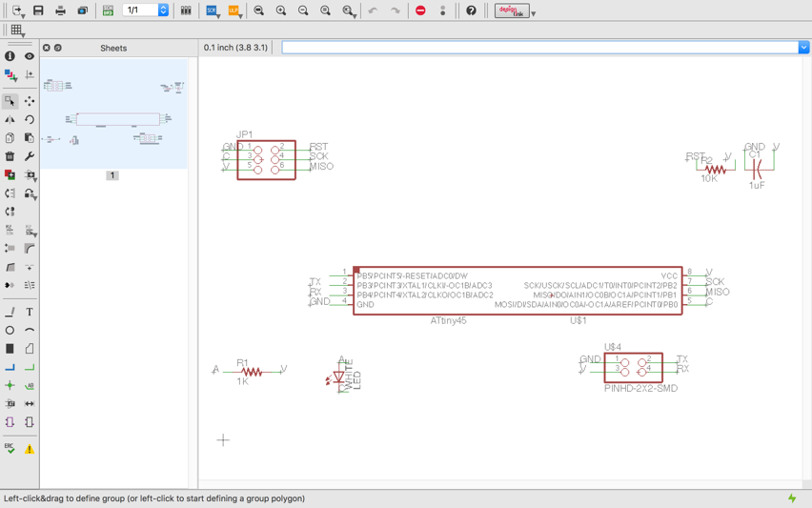This screenshot has height=508, width=812.
Task: Click the open/export file icon
Action: coord(17,10)
